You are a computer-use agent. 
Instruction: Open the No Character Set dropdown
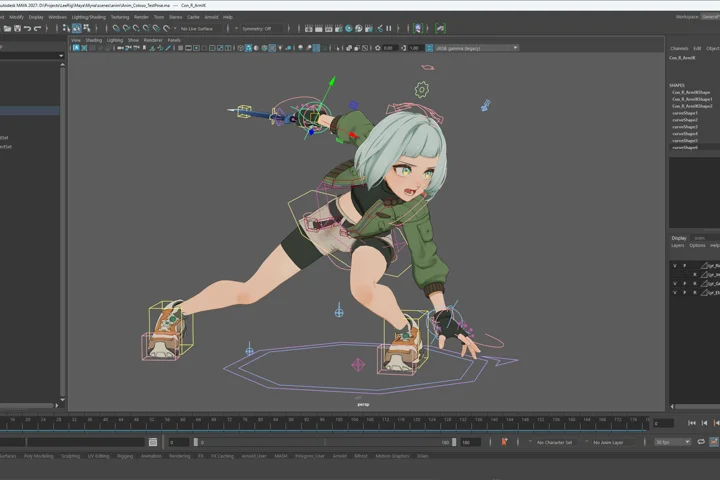(554, 442)
